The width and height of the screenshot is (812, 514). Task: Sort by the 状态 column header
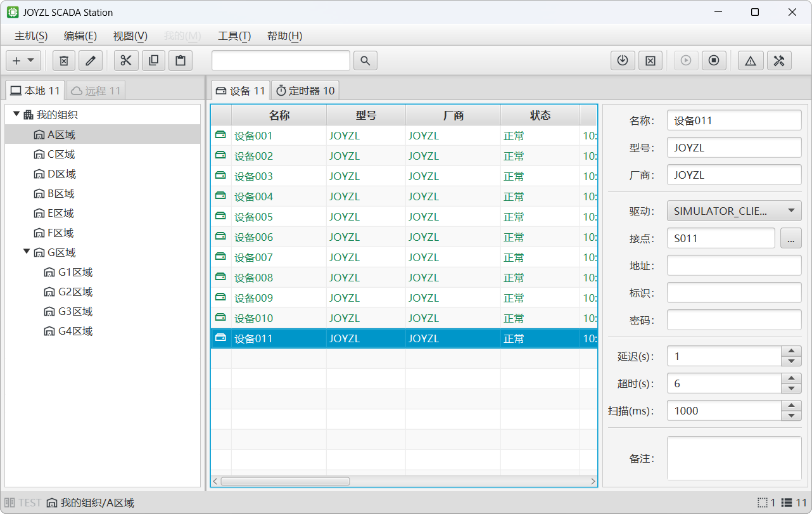(540, 115)
